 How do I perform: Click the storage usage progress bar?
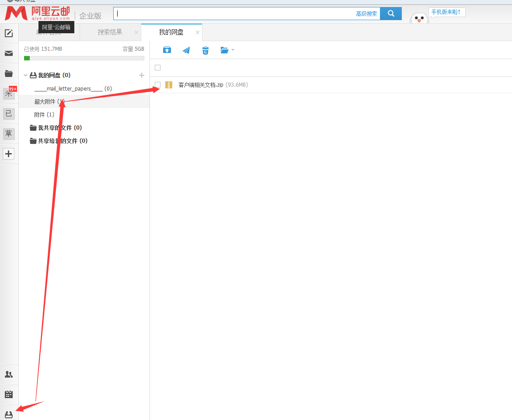84,58
